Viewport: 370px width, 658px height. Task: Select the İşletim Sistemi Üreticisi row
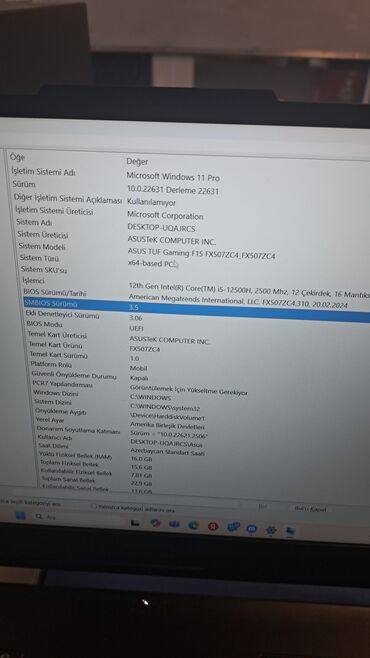coord(55,211)
